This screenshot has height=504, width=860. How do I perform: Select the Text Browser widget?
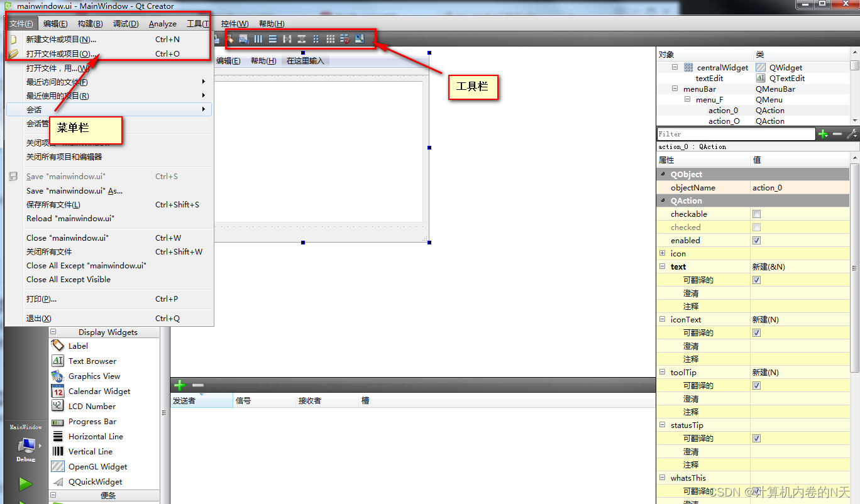tap(92, 361)
